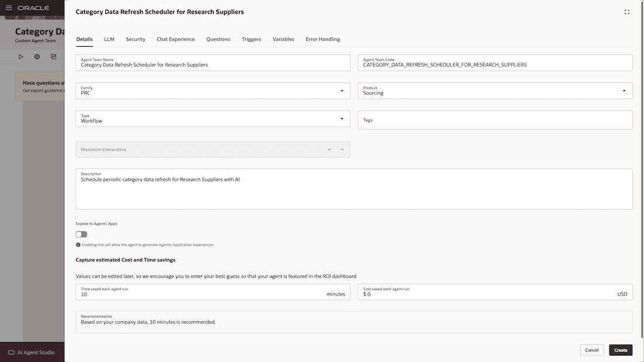Expand the panel to fullscreen
The image size is (644, 362).
pyautogui.click(x=626, y=11)
